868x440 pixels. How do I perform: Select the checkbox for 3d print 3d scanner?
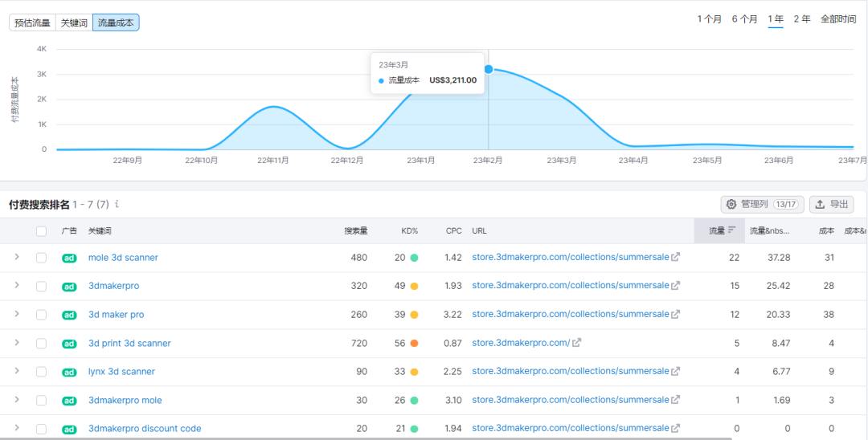[x=41, y=344]
